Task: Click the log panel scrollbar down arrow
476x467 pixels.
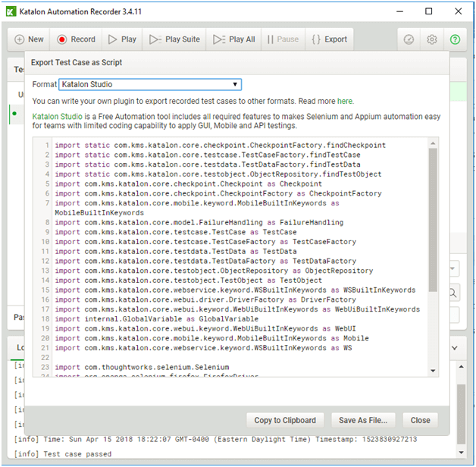Action: [461, 453]
